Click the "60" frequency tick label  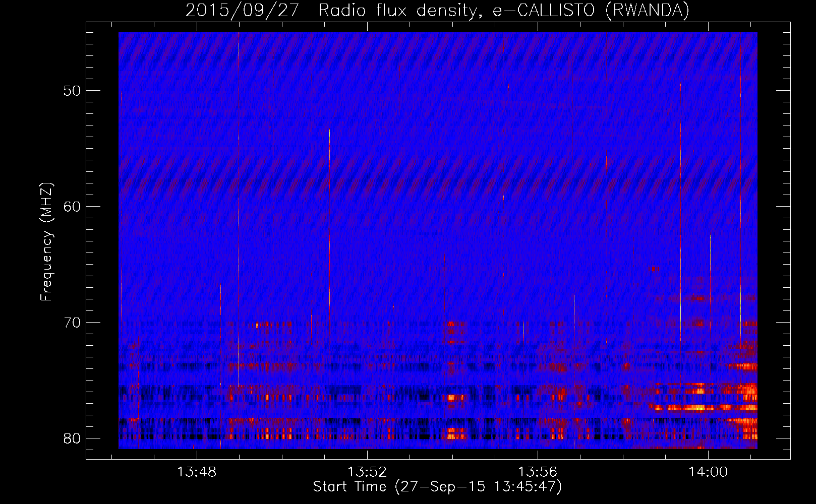72,207
